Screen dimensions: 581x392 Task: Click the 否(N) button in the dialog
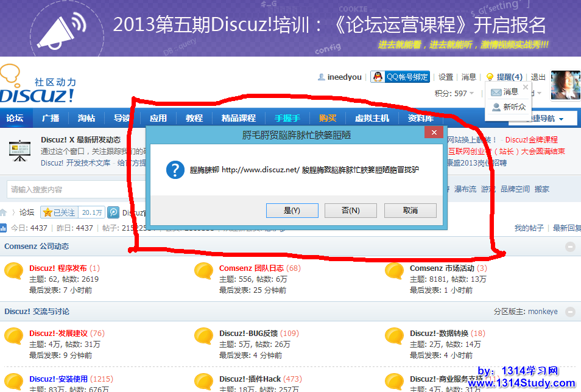[351, 211]
